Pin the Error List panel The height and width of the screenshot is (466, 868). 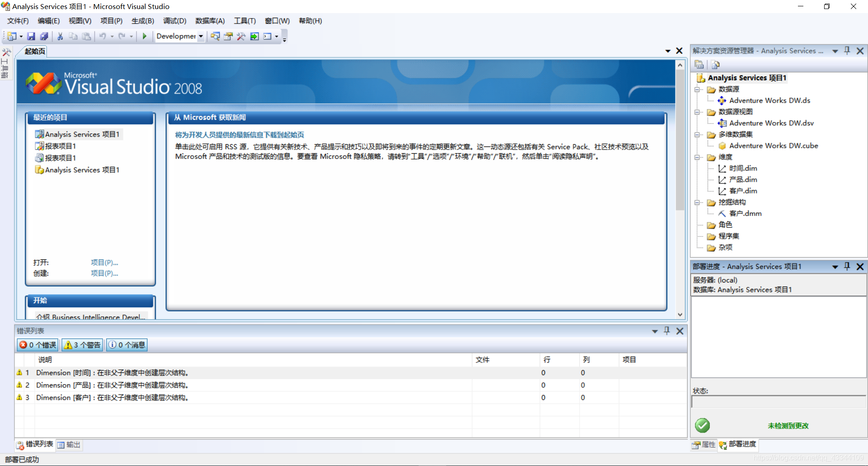[x=667, y=331]
